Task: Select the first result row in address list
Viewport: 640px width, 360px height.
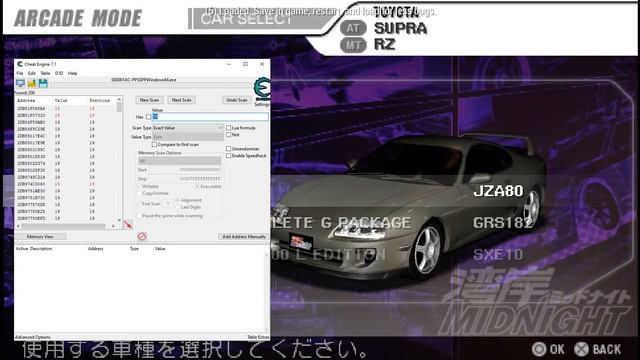Action: 66,109
